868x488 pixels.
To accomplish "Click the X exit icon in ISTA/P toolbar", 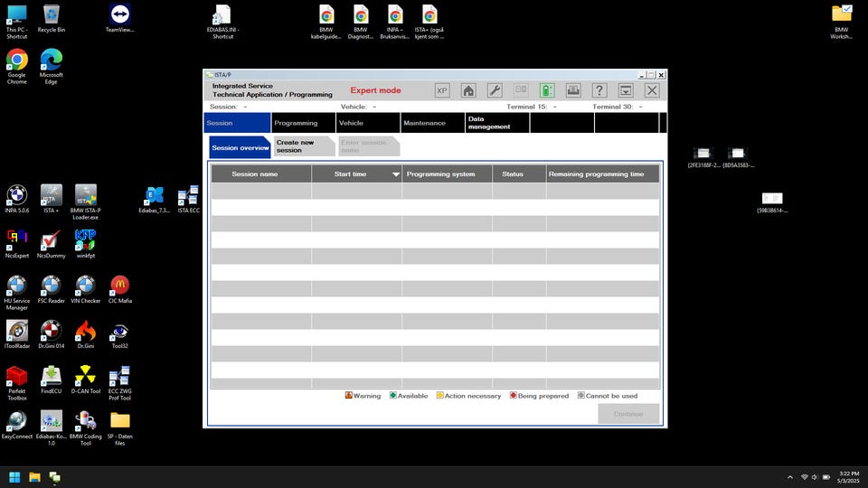I will (652, 90).
